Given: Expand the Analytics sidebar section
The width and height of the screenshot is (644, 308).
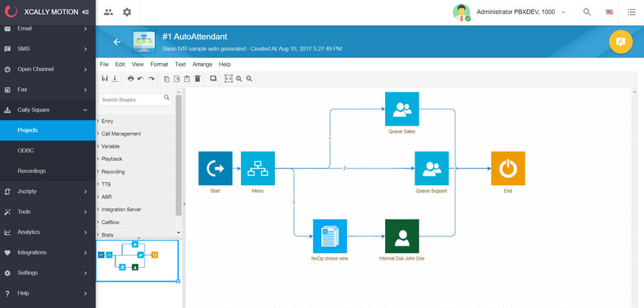Looking at the screenshot, I should coord(48,232).
